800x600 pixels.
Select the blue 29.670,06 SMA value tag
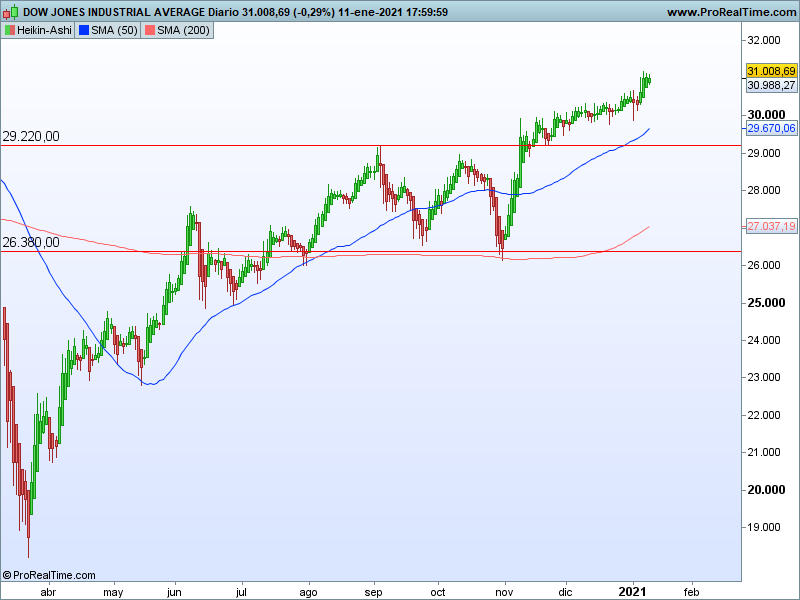pos(771,128)
